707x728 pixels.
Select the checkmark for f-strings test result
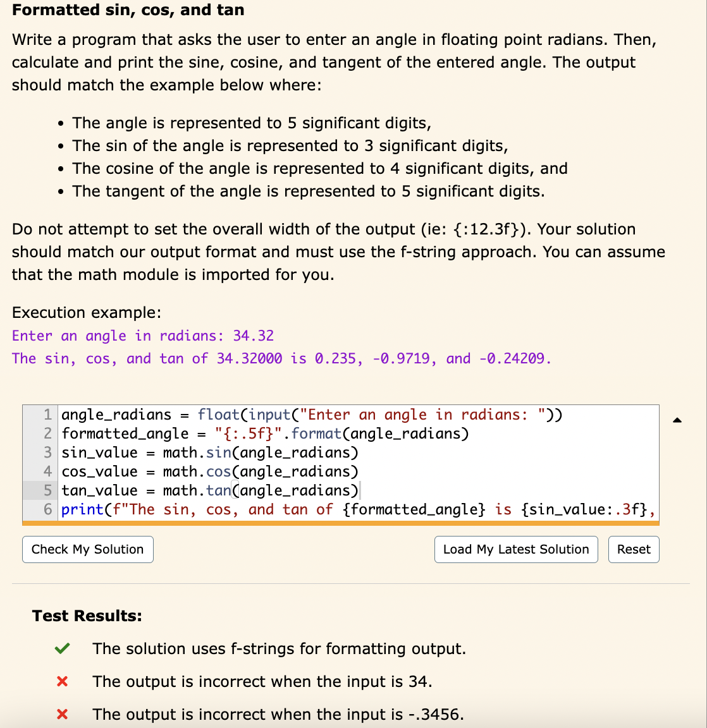click(61, 648)
